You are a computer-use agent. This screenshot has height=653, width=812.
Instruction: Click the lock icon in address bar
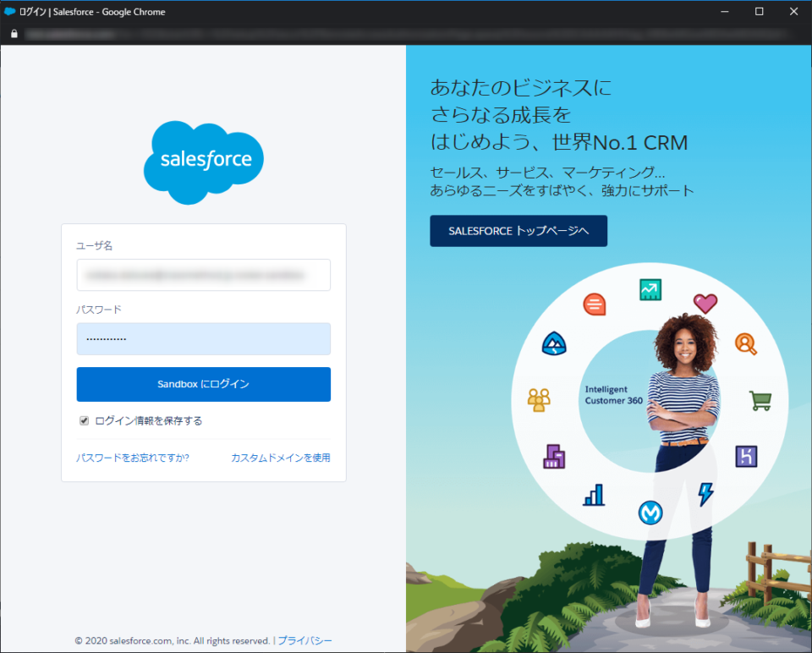pos(14,34)
